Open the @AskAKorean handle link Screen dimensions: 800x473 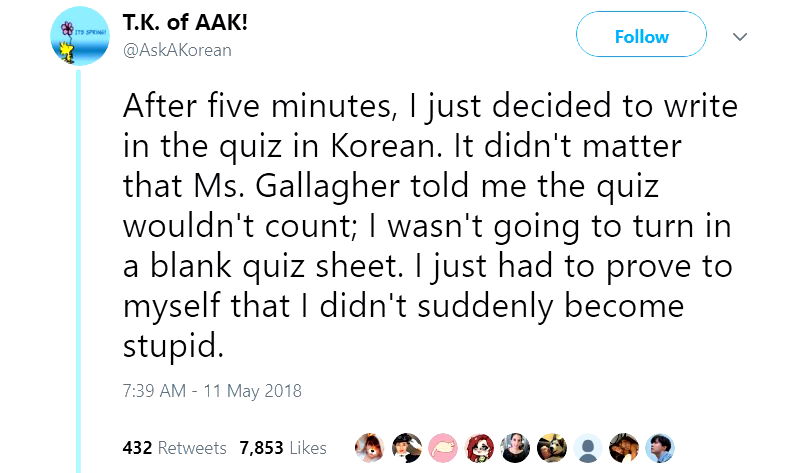click(176, 50)
